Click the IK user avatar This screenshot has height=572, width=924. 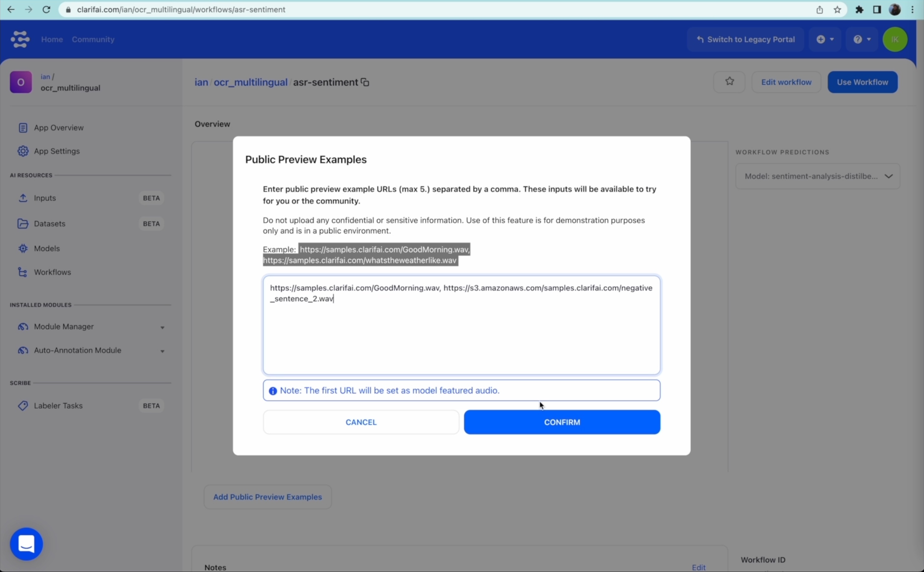[894, 39]
